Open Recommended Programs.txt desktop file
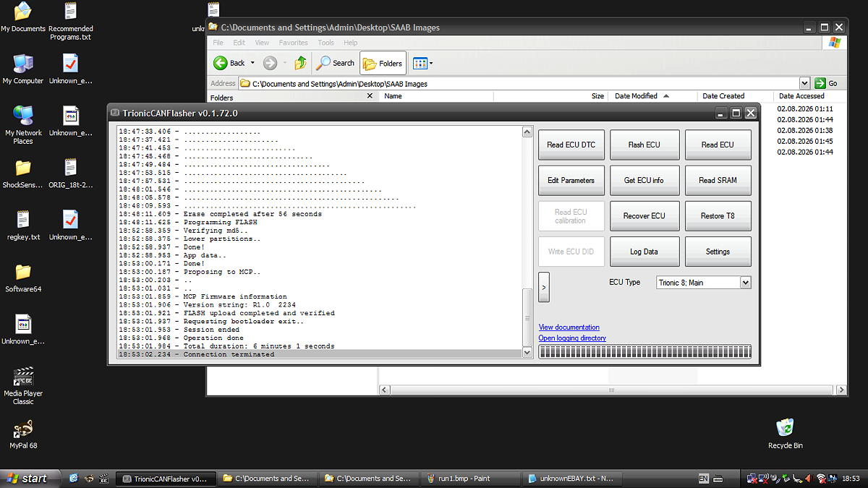 (70, 22)
